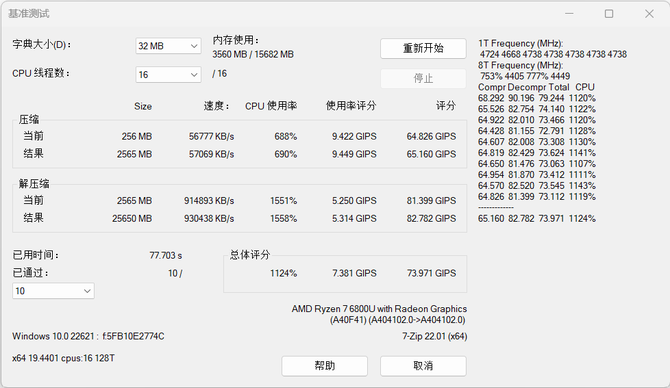Click the passes dropdown chevron arrow
Image resolution: width=670 pixels, height=388 pixels.
[87, 291]
